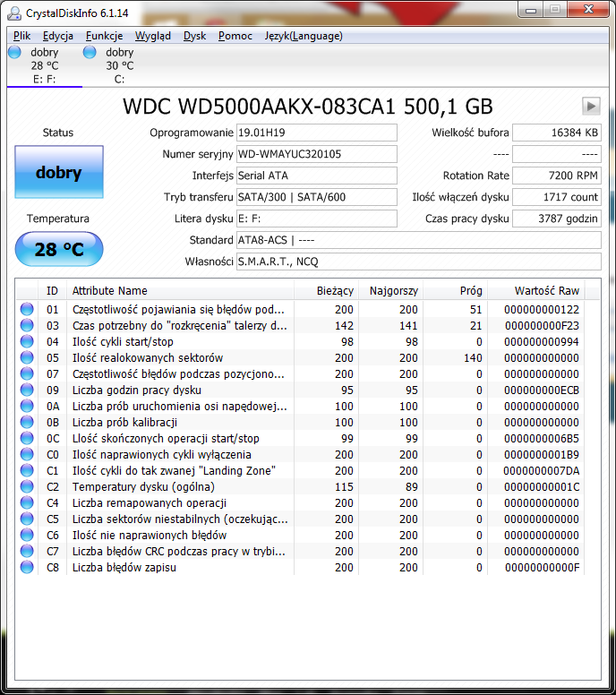This screenshot has width=616, height=695.
Task: Click status orb for attribute 07
Action: tap(27, 373)
